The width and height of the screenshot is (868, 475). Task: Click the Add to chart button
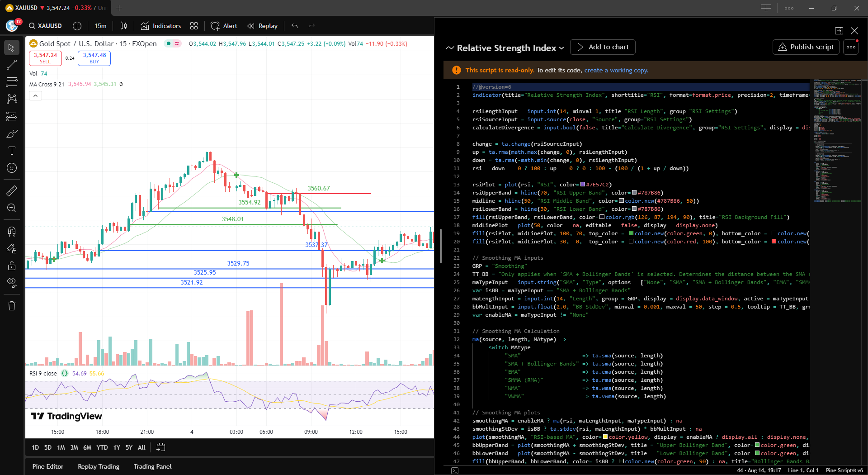pyautogui.click(x=603, y=47)
